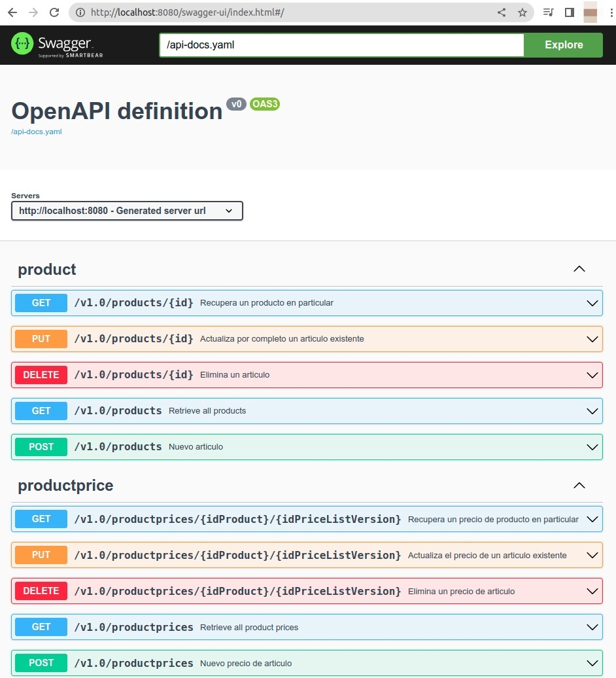Click the browser address bar URL
This screenshot has height=678, width=616.
(x=188, y=12)
